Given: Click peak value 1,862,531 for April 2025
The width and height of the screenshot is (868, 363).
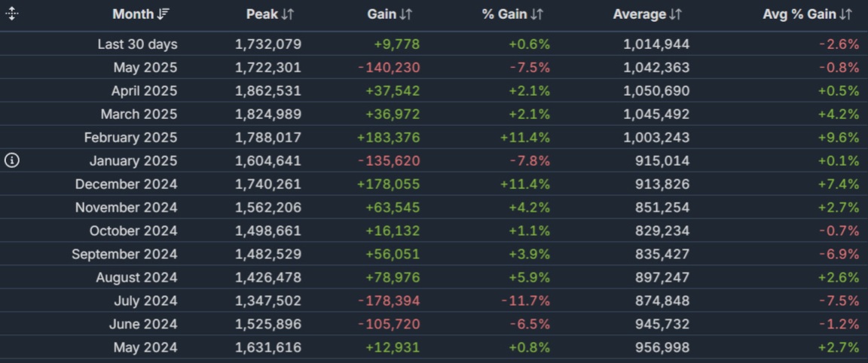Looking at the screenshot, I should [267, 91].
